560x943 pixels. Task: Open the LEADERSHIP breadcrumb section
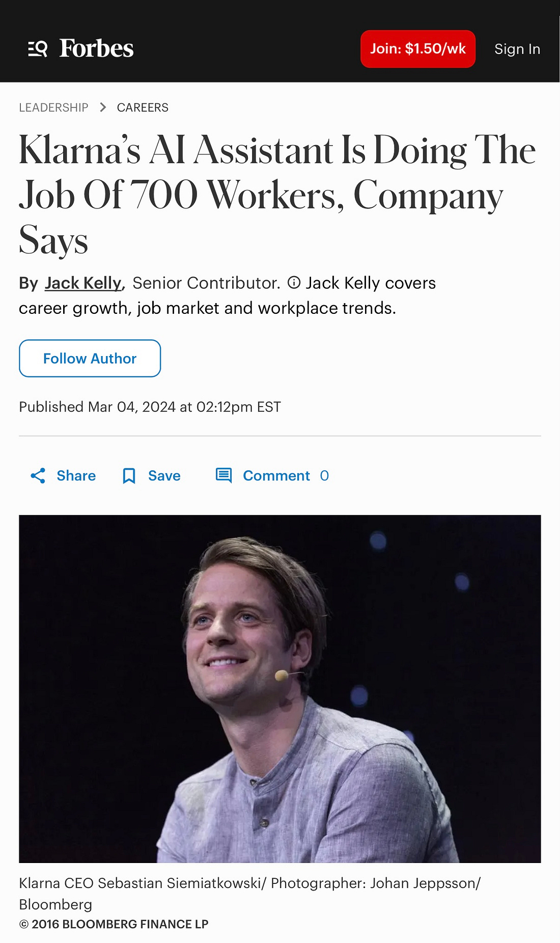tap(53, 107)
